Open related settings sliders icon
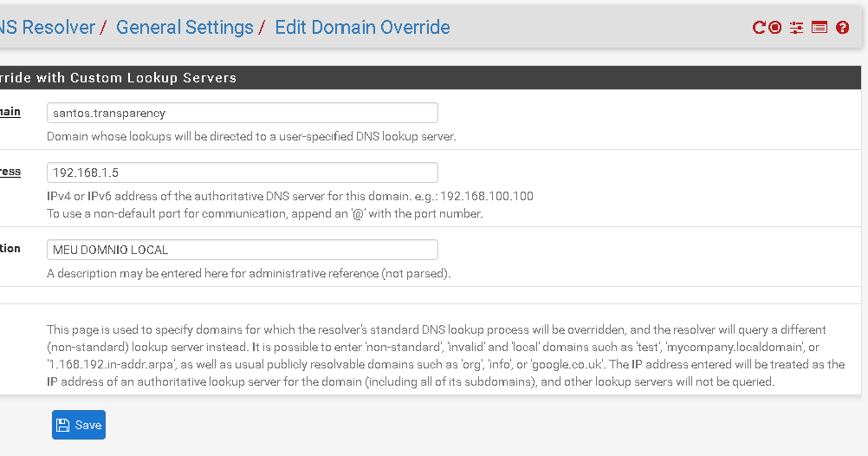Viewport: 868px width, 456px height. coord(797,27)
